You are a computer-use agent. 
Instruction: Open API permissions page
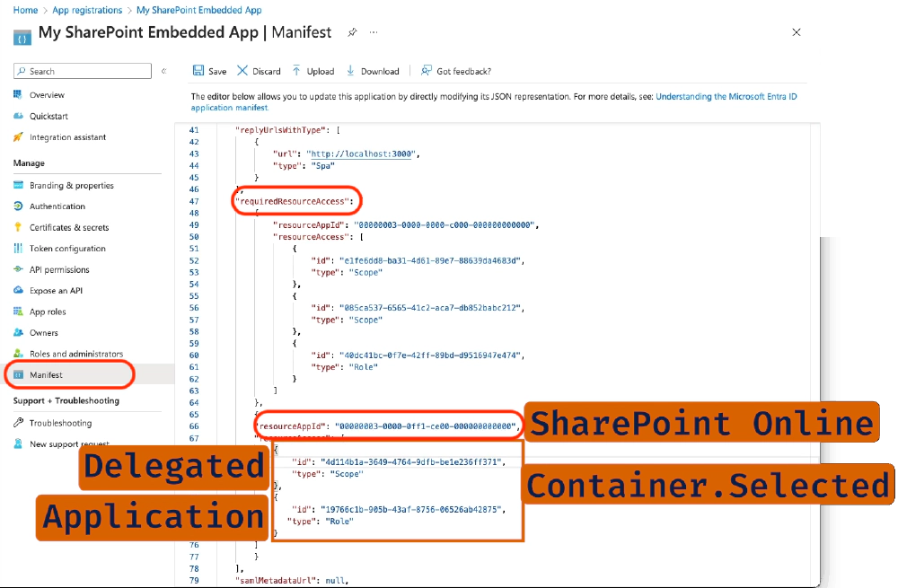pyautogui.click(x=59, y=269)
